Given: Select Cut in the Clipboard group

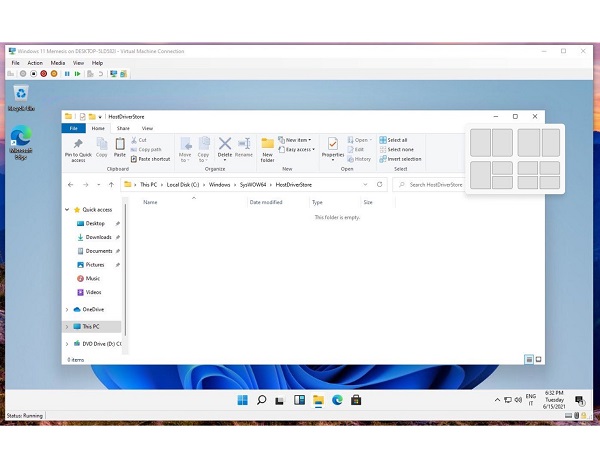Looking at the screenshot, I should click(139, 140).
